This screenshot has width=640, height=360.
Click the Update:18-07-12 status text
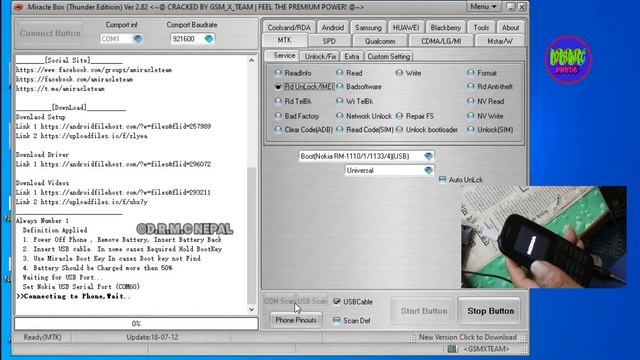click(152, 337)
